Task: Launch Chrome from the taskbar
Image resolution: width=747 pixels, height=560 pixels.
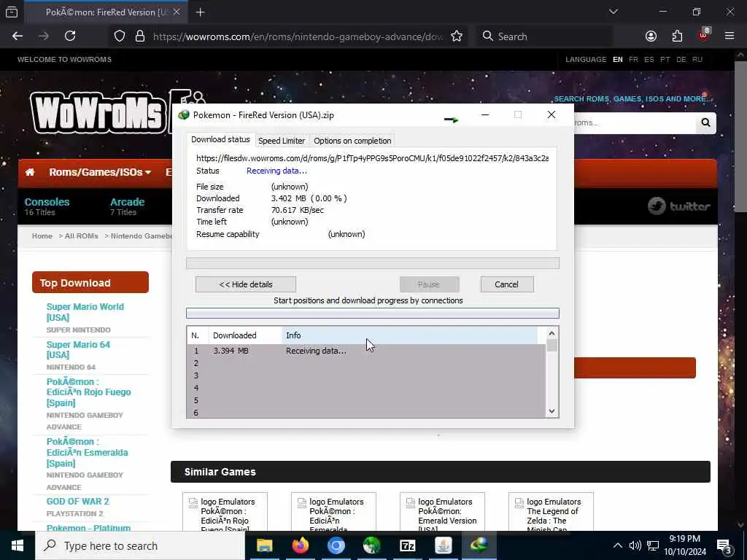Action: [336, 545]
